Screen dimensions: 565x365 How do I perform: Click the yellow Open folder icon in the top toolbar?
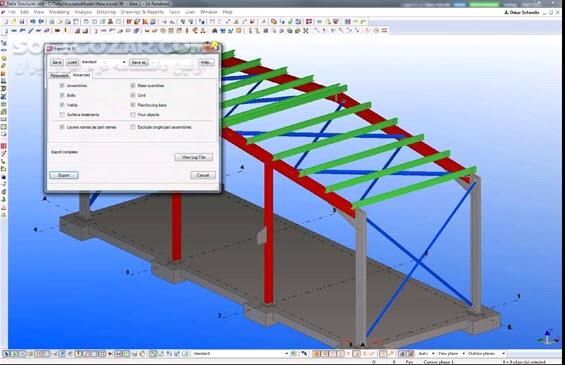click(14, 22)
